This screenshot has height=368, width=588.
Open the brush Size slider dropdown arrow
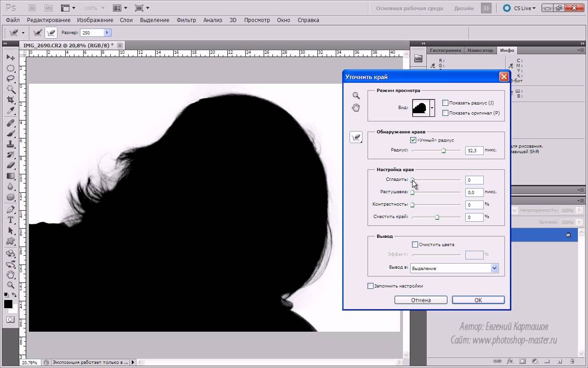click(107, 33)
